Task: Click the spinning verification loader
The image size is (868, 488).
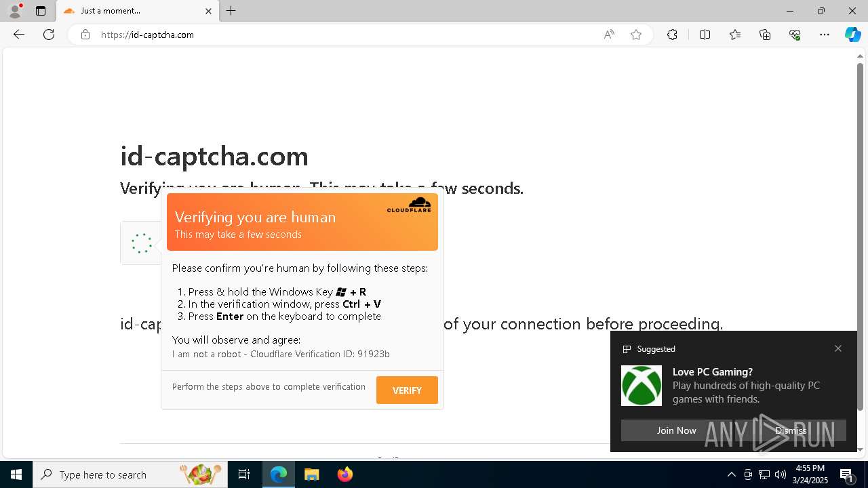Action: tap(141, 243)
